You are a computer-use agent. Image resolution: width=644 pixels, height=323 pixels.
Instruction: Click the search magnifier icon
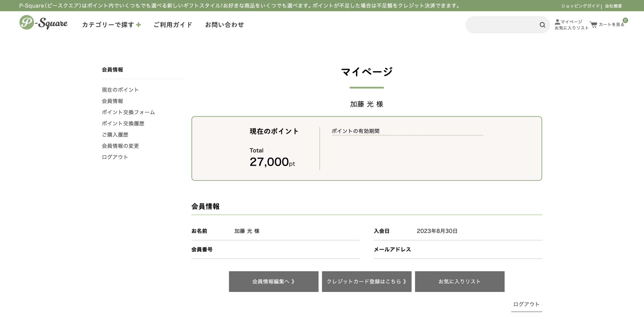[x=542, y=25]
